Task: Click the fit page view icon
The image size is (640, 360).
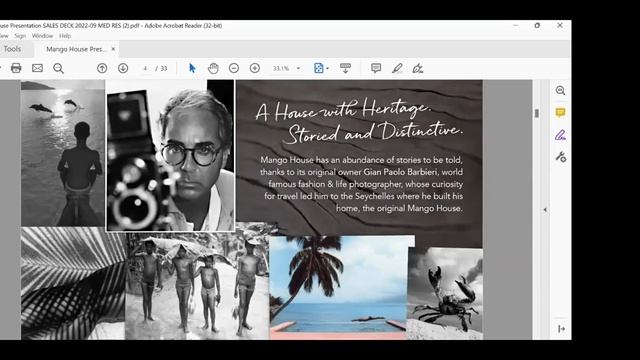Action: click(318, 68)
